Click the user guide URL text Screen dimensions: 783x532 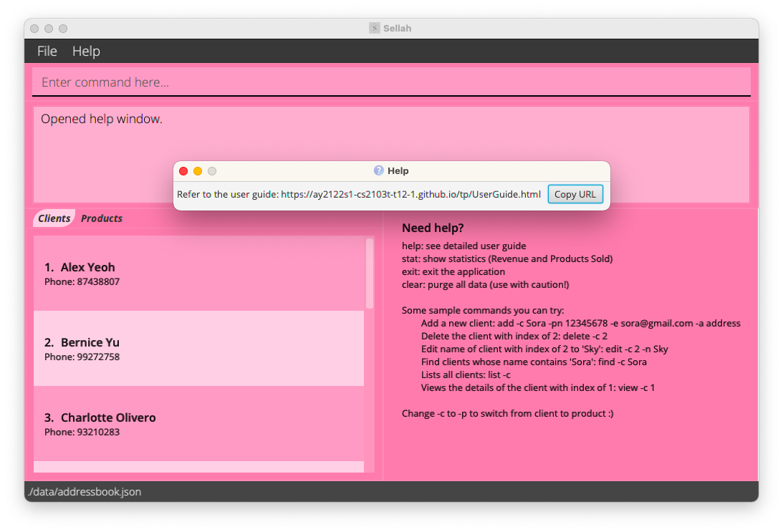pos(410,195)
